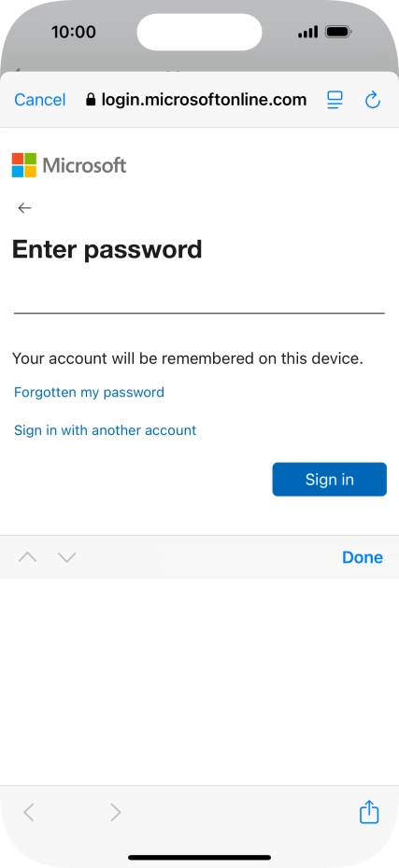
Task: Tap Done on the keyboard toolbar
Action: click(363, 557)
